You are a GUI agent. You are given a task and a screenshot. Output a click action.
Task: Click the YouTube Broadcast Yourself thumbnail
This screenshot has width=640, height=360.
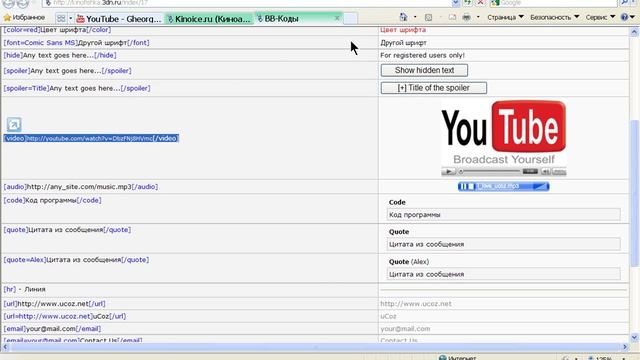[x=503, y=133]
